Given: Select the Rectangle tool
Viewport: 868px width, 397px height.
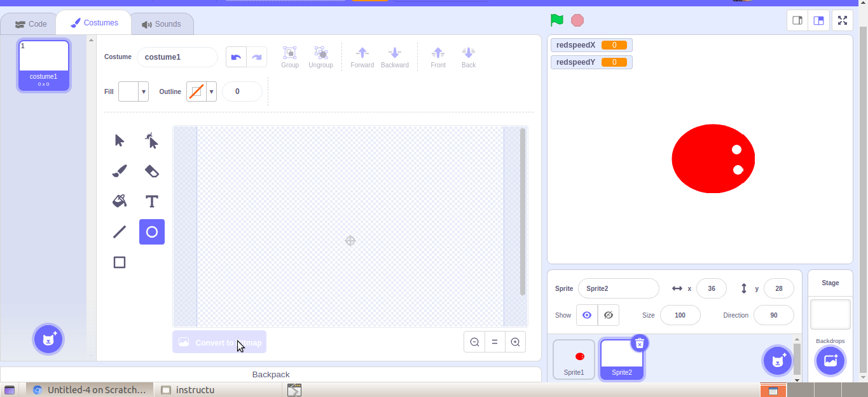Looking at the screenshot, I should [119, 262].
